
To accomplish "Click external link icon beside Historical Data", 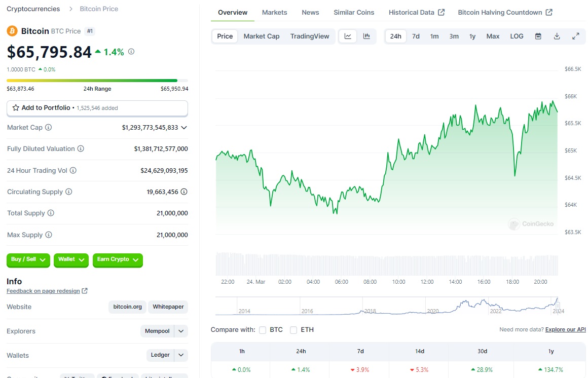I will (x=442, y=12).
